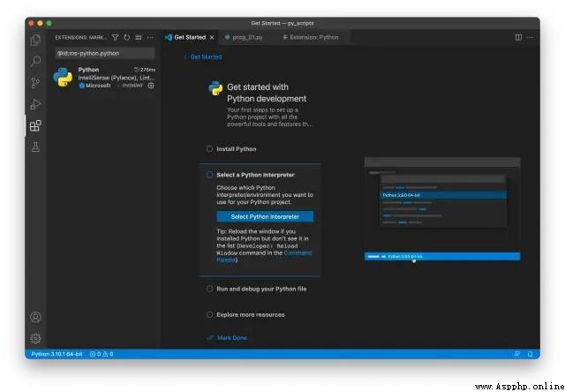The image size is (565, 392).
Task: Check Explore more resources step circle
Action: pyautogui.click(x=209, y=314)
